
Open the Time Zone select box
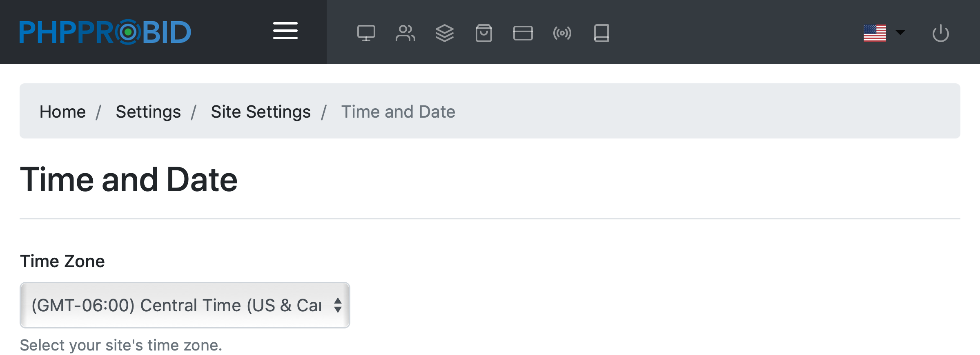coord(176,305)
